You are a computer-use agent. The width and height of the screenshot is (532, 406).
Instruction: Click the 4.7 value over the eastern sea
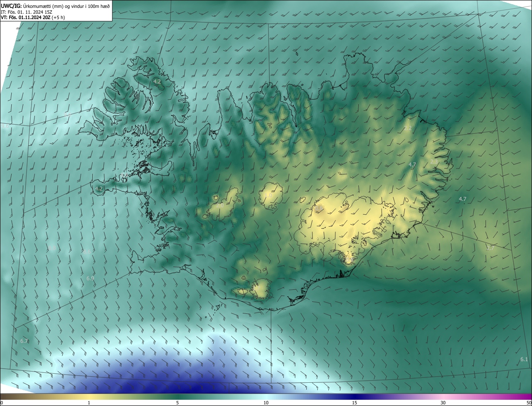(462, 199)
